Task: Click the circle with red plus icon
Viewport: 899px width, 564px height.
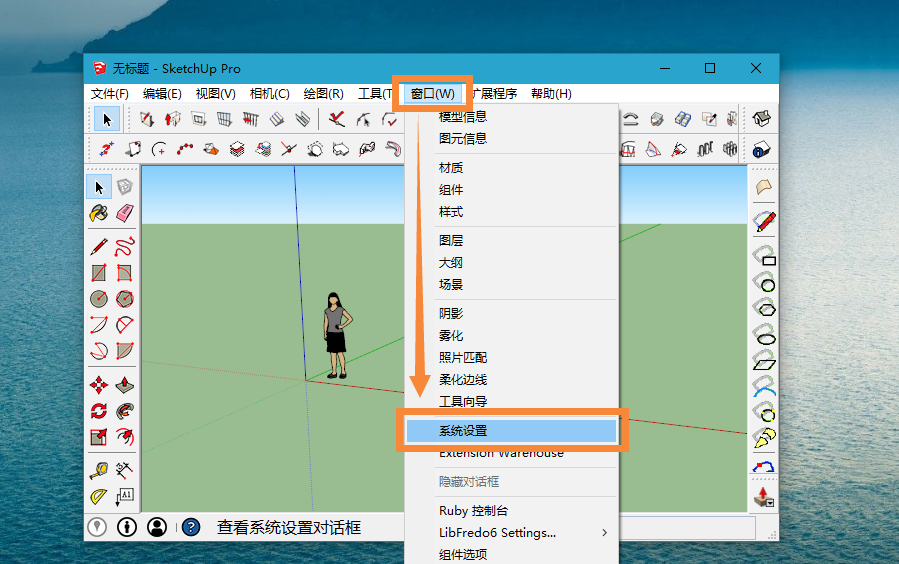Action: point(159,150)
